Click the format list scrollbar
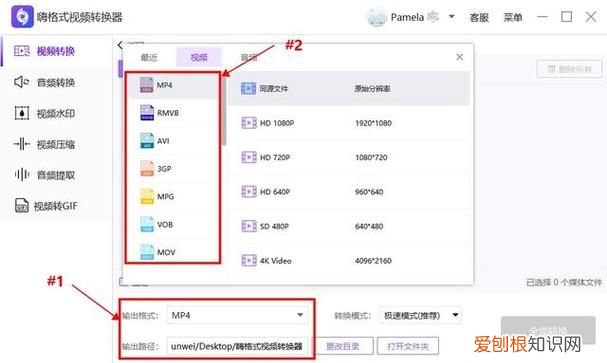 tap(224, 111)
